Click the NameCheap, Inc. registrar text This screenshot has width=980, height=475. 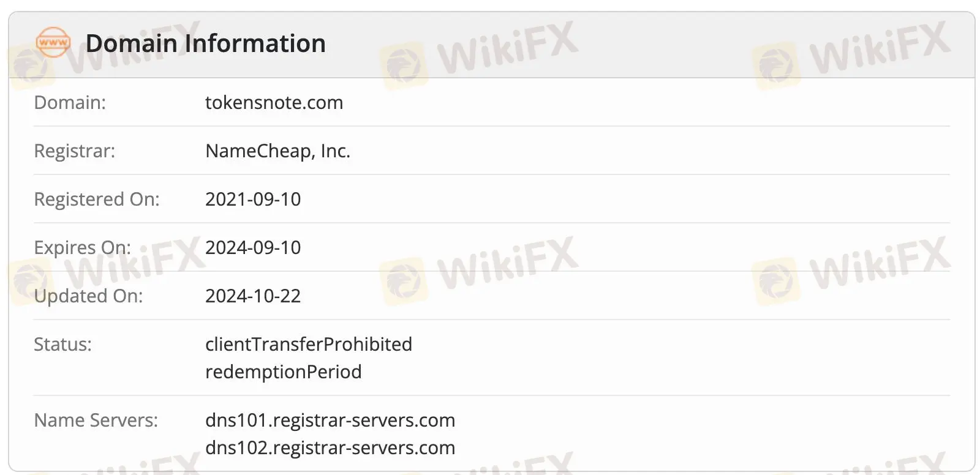tap(277, 151)
